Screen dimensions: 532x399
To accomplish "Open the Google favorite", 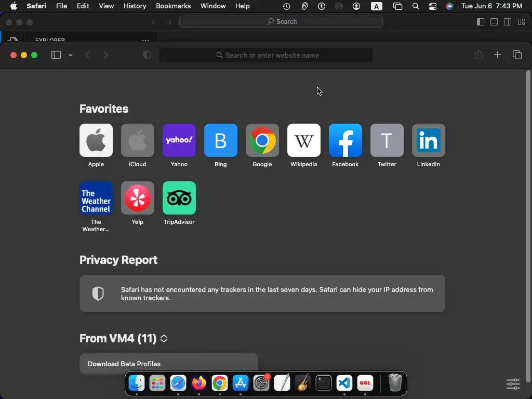I will (x=262, y=140).
